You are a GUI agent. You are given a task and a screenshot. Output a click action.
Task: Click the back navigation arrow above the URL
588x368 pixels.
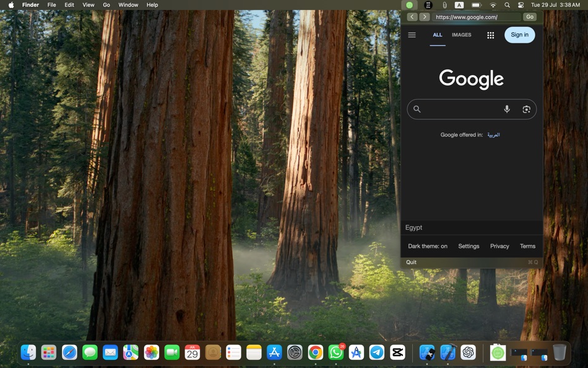point(412,17)
